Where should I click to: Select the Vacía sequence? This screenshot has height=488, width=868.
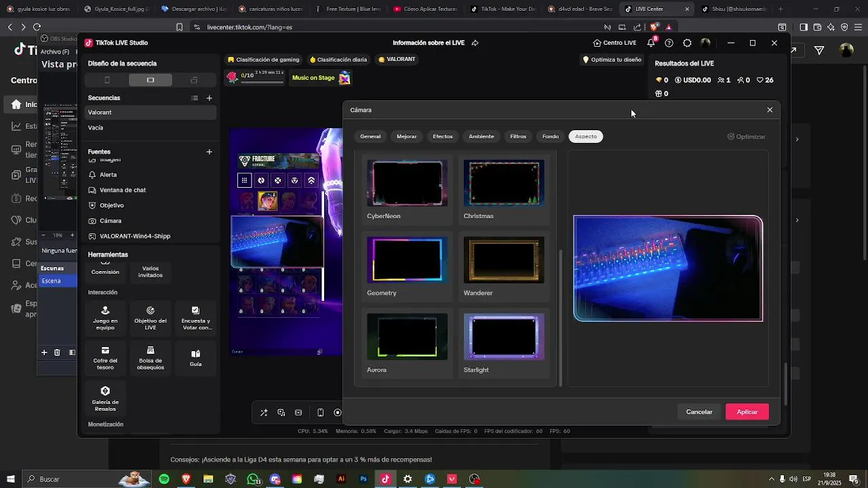tap(151, 127)
